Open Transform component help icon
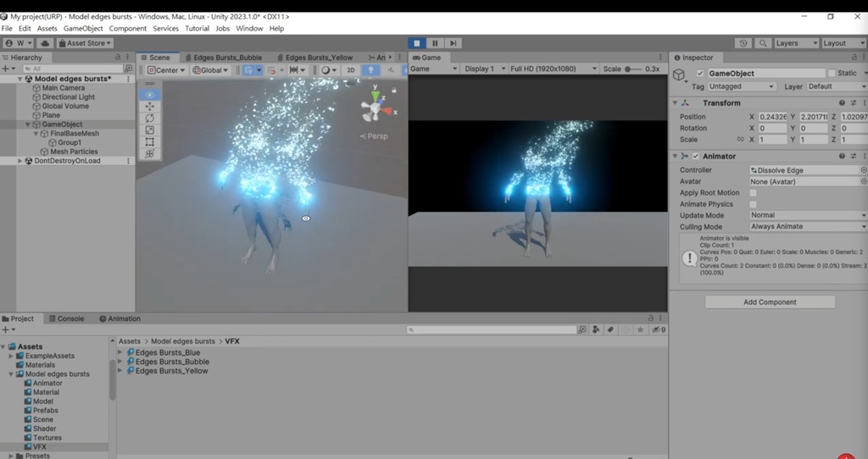This screenshot has width=868, height=459. point(842,102)
